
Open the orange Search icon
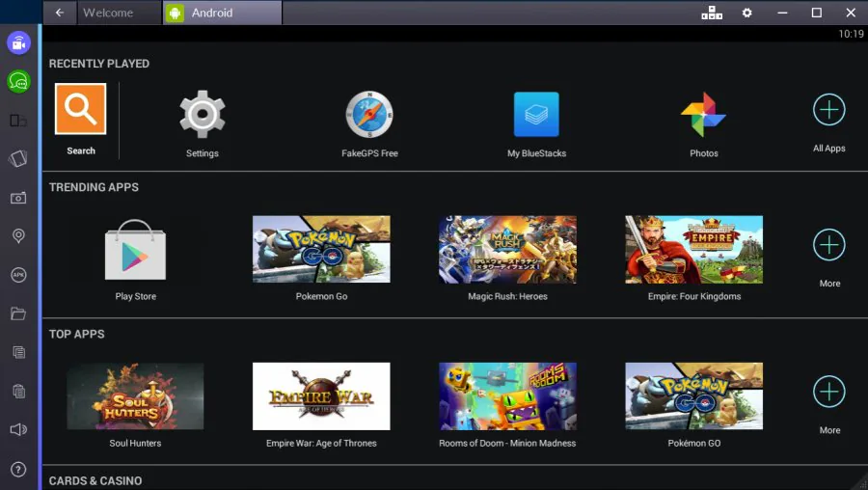click(80, 109)
